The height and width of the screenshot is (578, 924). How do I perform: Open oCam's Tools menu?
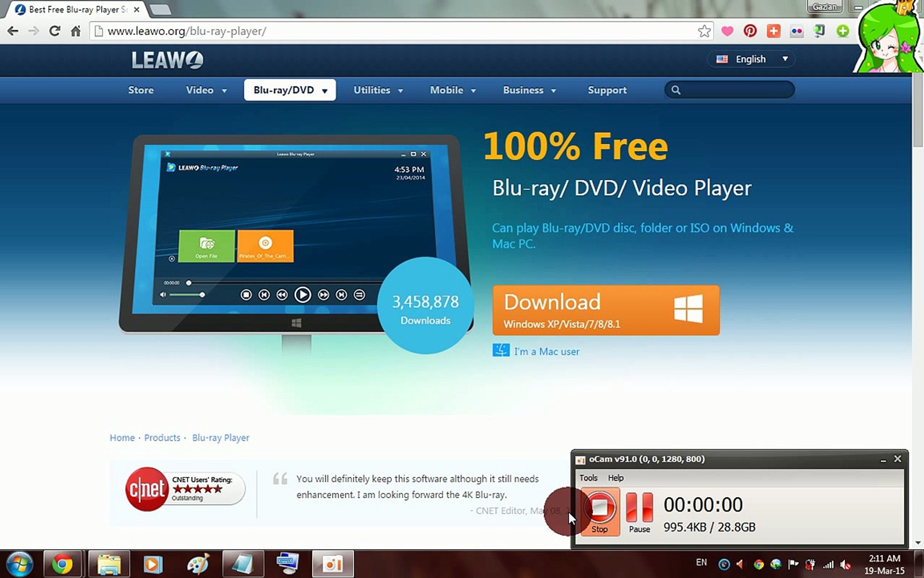(588, 478)
